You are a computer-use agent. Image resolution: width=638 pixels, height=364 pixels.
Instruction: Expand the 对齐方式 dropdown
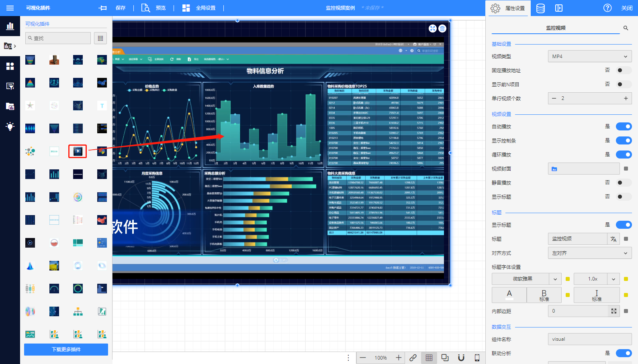(x=589, y=253)
